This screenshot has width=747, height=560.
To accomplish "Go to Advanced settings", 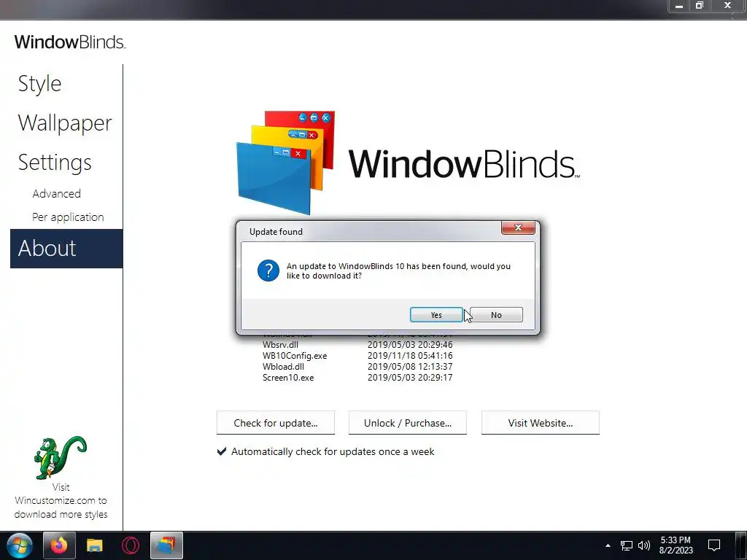I will point(57,194).
